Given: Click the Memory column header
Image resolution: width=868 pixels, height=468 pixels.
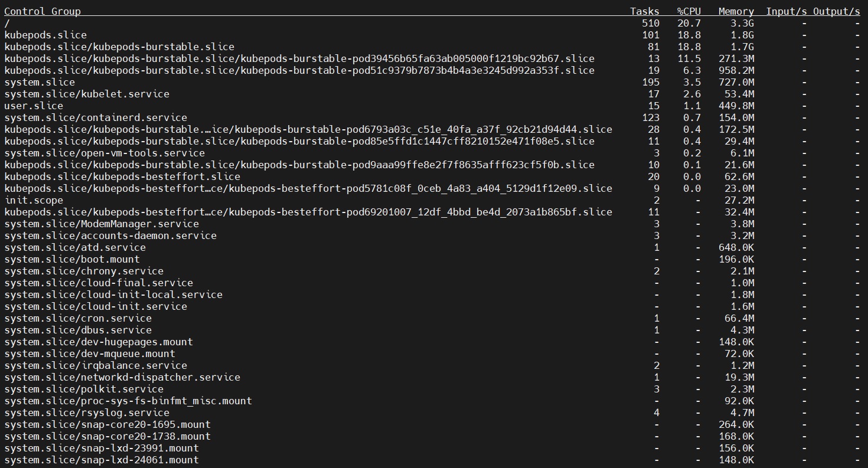Looking at the screenshot, I should pyautogui.click(x=736, y=11).
